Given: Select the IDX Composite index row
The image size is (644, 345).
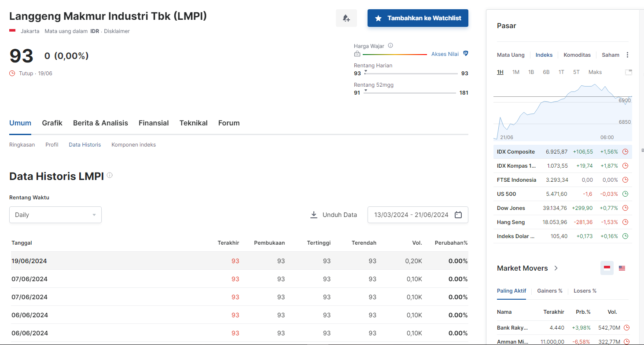Looking at the screenshot, I should (515, 152).
